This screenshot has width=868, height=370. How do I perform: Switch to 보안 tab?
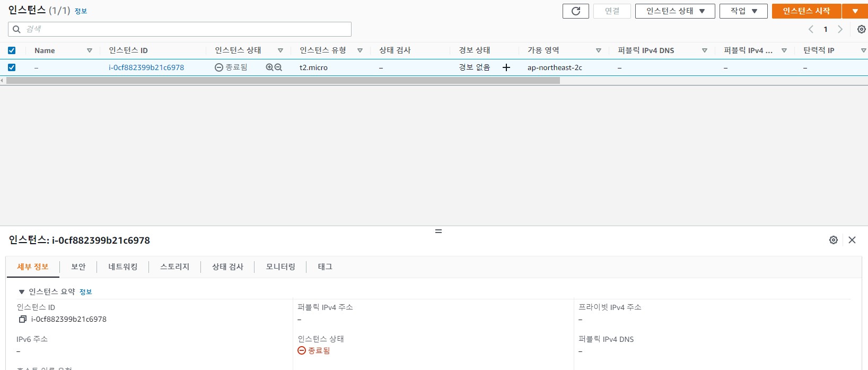point(78,266)
